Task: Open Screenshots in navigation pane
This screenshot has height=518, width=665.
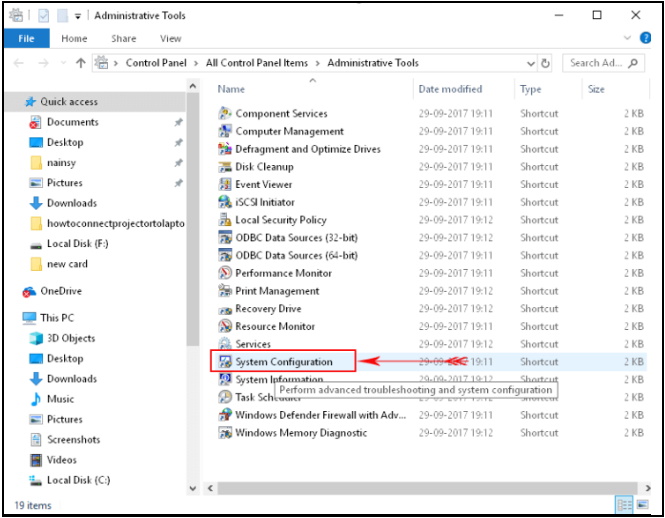Action: [x=73, y=440]
